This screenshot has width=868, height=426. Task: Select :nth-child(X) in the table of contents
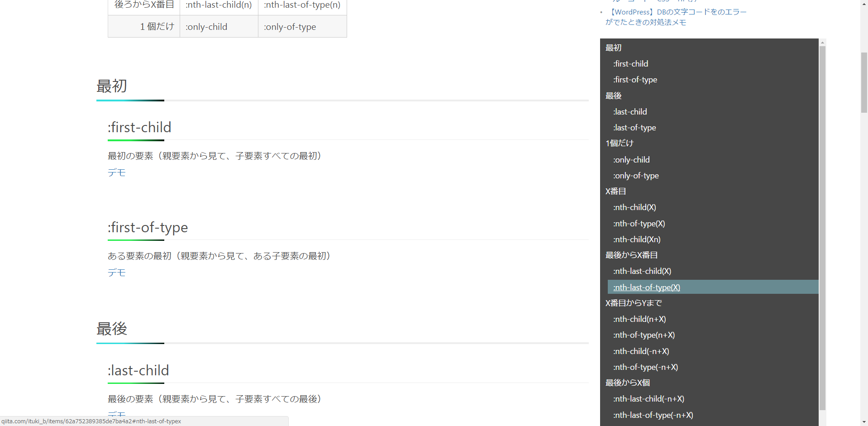point(634,207)
